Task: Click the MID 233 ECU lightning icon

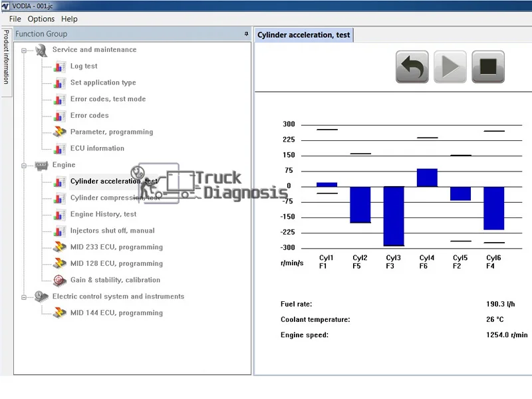Action: pyautogui.click(x=59, y=247)
